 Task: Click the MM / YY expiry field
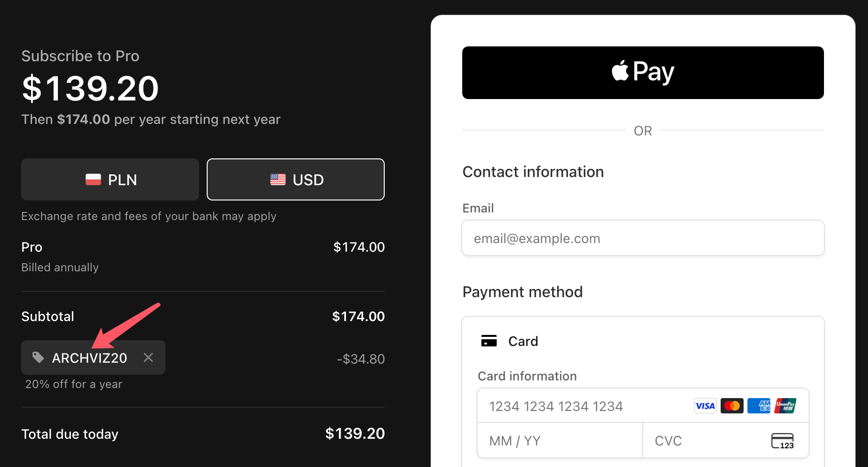point(560,441)
